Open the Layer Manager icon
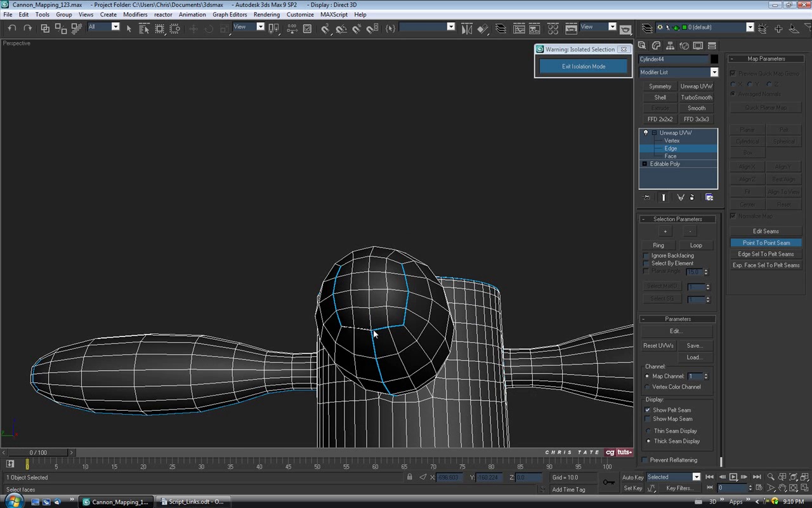The height and width of the screenshot is (508, 812). click(x=501, y=29)
